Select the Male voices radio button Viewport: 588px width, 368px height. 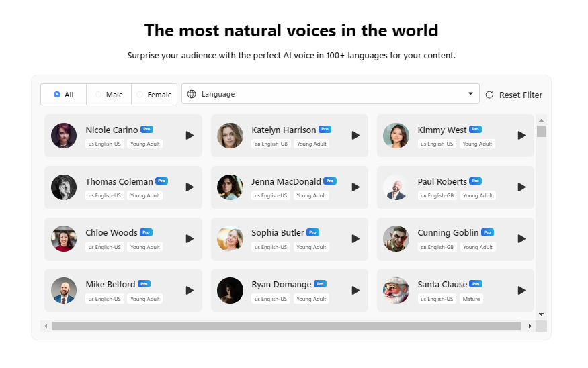pyautogui.click(x=98, y=95)
